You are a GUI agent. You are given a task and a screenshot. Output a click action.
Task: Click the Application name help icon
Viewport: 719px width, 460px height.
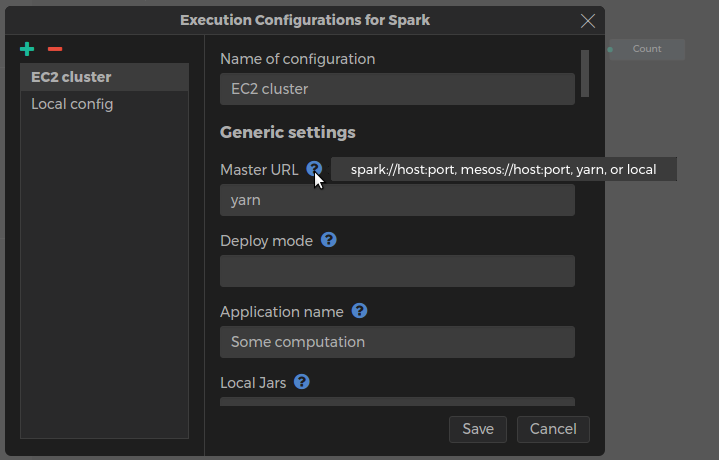pyautogui.click(x=360, y=311)
